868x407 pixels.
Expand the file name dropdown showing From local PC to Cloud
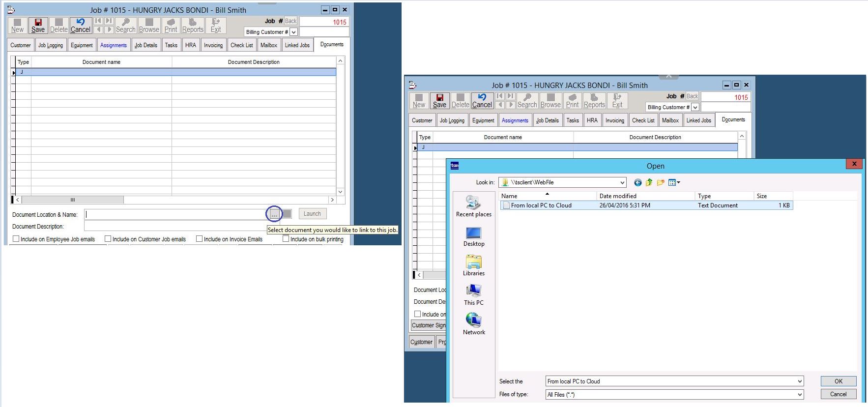tap(800, 381)
